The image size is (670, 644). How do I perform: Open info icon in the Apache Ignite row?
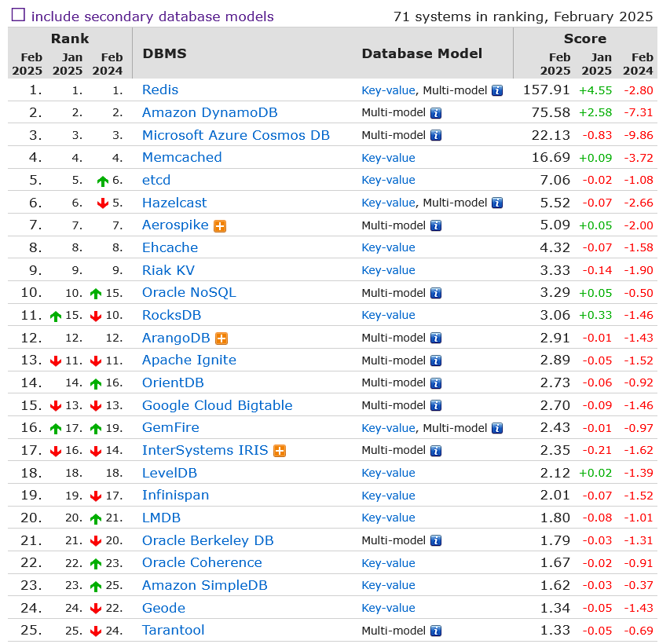point(436,360)
